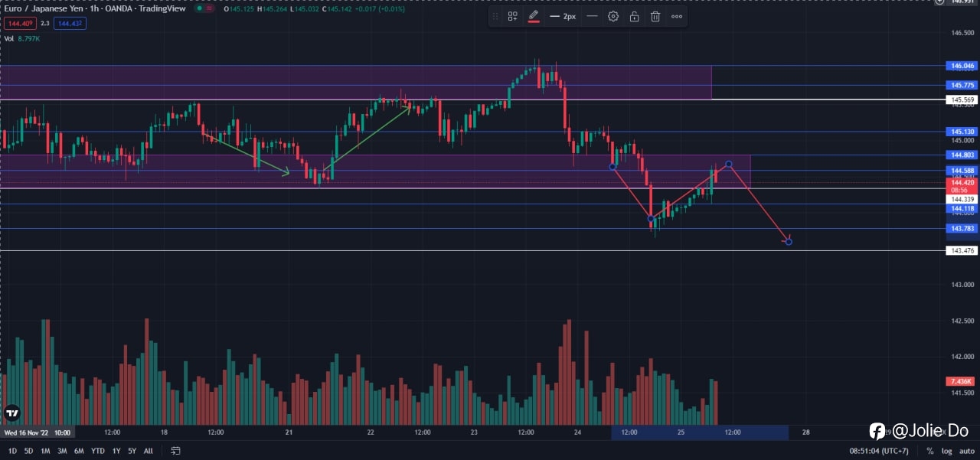Click the TradingView logo on the chart
This screenshot has height=460, width=980.
point(11,413)
